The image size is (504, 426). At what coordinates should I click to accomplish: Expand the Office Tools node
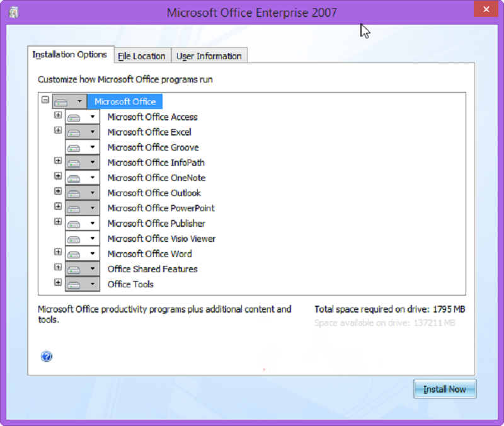[58, 282]
